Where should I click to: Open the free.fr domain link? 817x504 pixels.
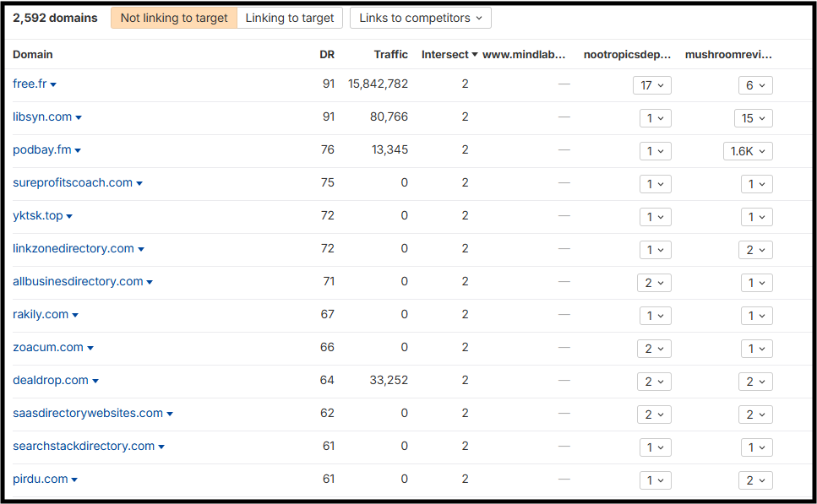coord(28,84)
